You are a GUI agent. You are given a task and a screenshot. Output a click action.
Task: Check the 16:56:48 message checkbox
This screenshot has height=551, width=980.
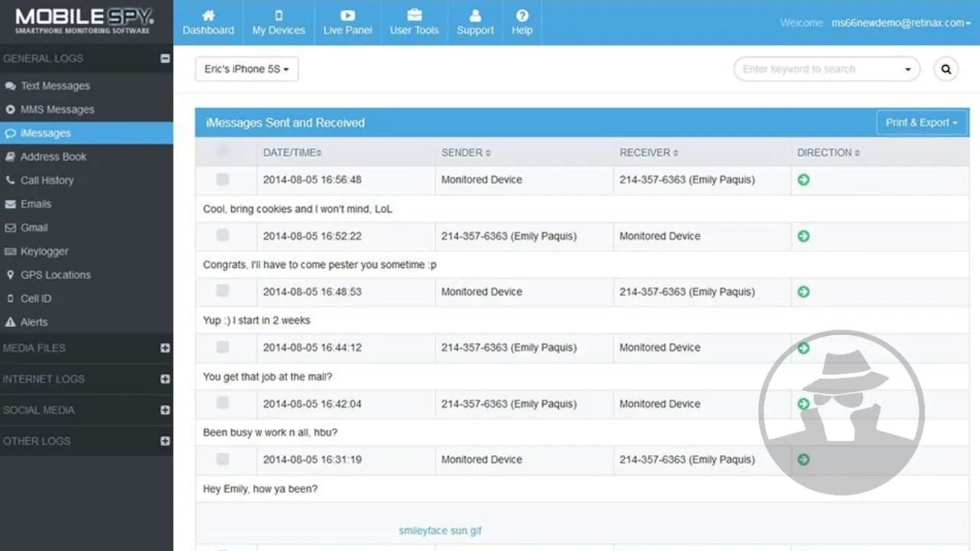click(222, 179)
